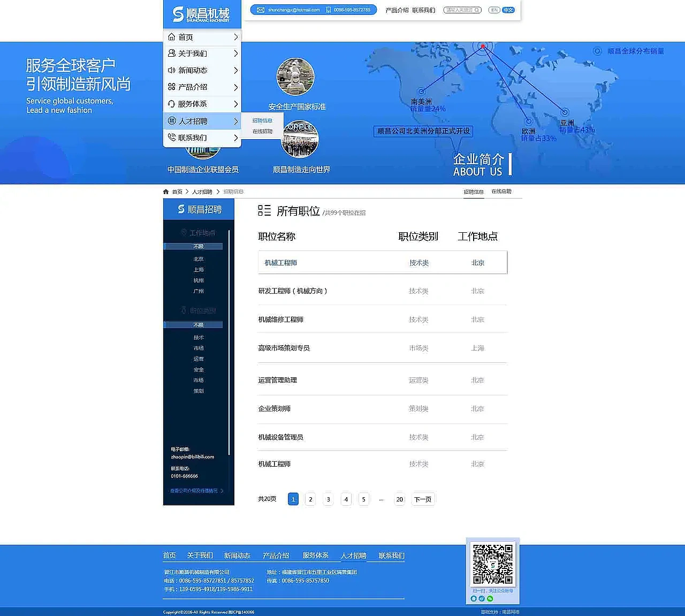
Task: Click the phone icon beside the hotline number
Action: pos(328,10)
